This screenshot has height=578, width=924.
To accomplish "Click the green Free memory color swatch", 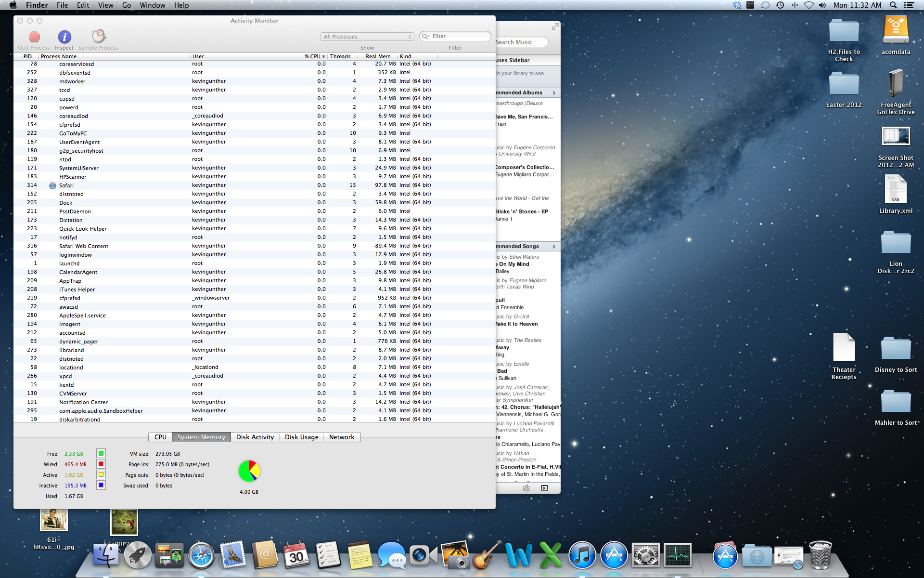I will click(101, 453).
